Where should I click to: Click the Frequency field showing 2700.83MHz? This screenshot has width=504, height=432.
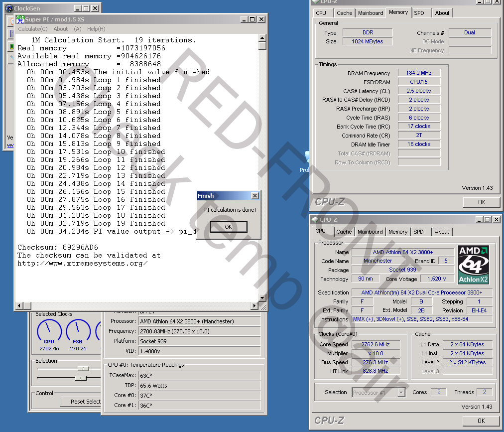point(199,331)
